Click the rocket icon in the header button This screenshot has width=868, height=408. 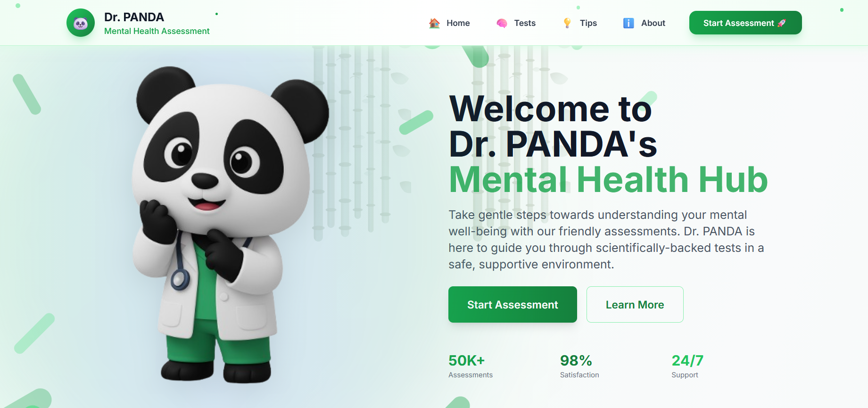coord(782,23)
